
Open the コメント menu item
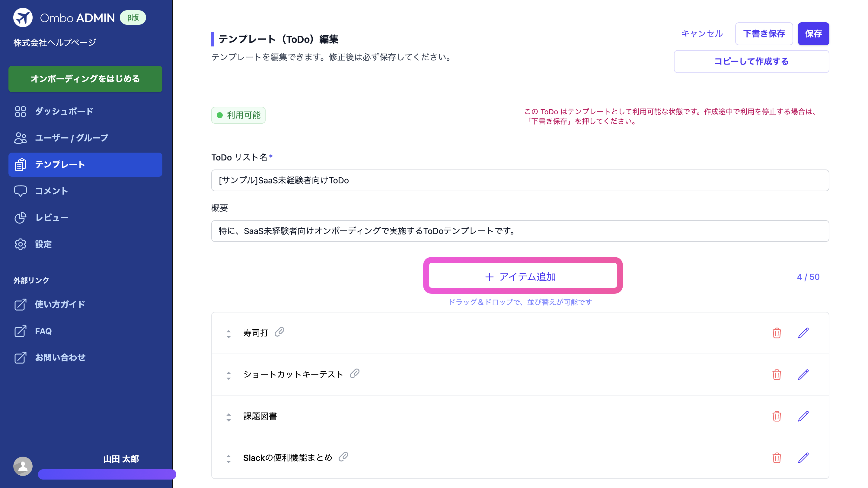[x=85, y=191]
